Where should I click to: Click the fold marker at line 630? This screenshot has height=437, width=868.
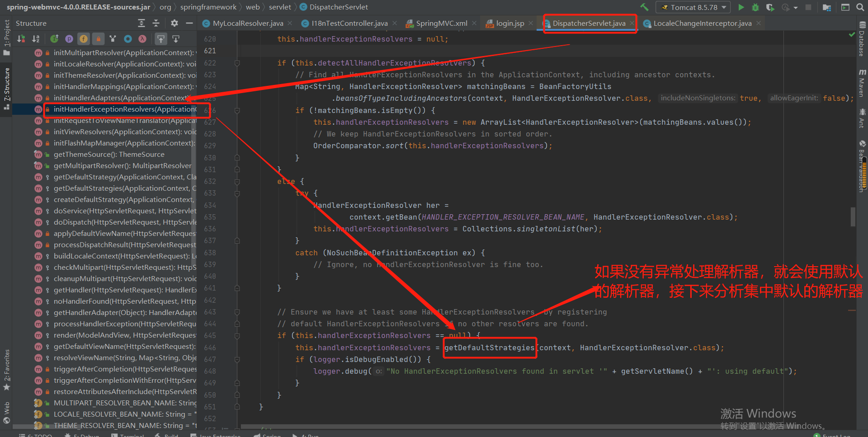(x=237, y=158)
